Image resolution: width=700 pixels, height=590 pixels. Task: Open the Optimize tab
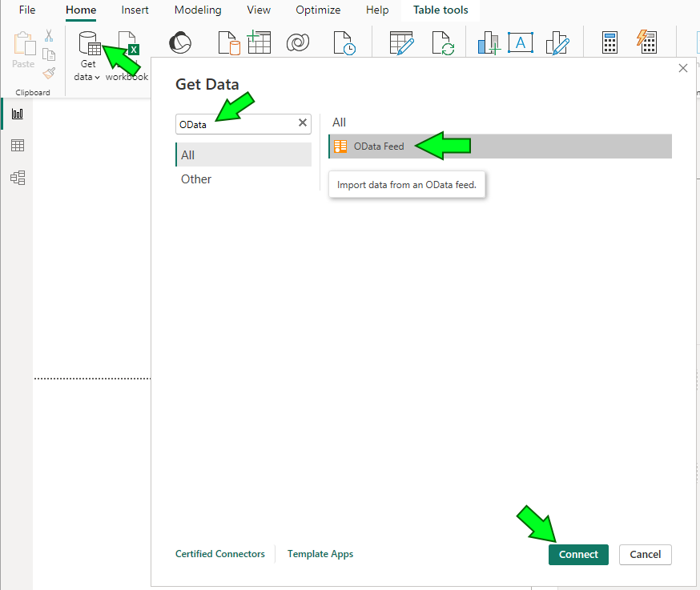(x=318, y=10)
